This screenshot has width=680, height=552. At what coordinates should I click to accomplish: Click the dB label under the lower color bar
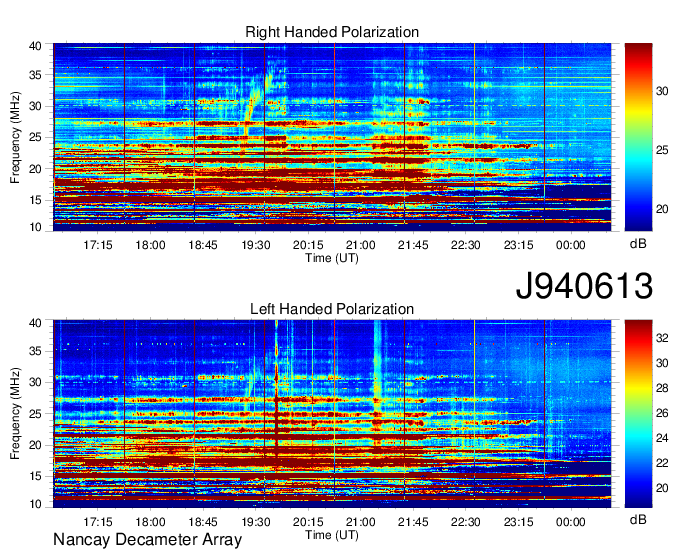click(x=638, y=519)
